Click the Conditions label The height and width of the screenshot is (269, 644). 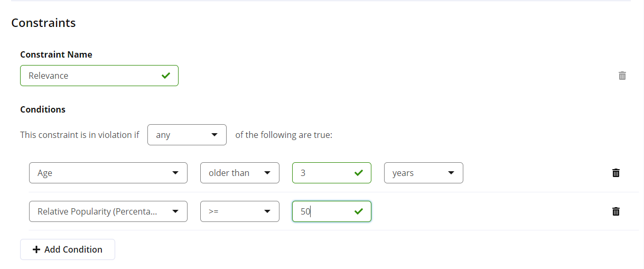[x=43, y=109]
